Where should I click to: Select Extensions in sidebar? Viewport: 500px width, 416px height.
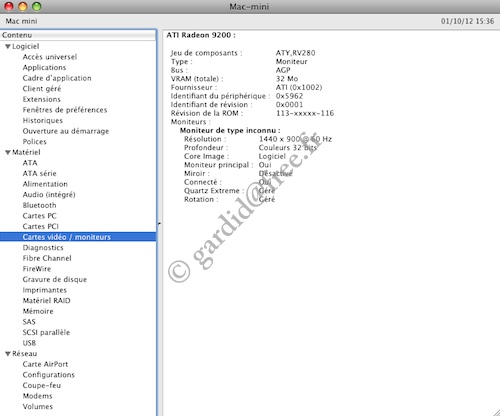42,99
